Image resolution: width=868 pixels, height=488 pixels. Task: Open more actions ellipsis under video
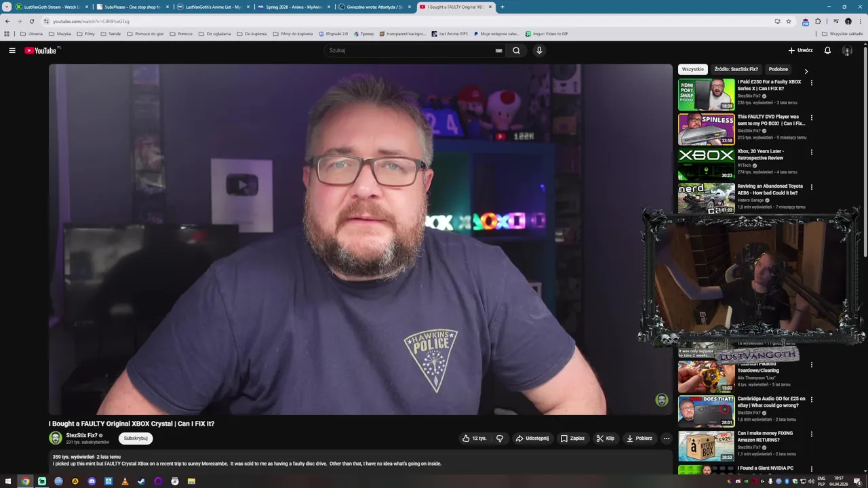coord(666,439)
